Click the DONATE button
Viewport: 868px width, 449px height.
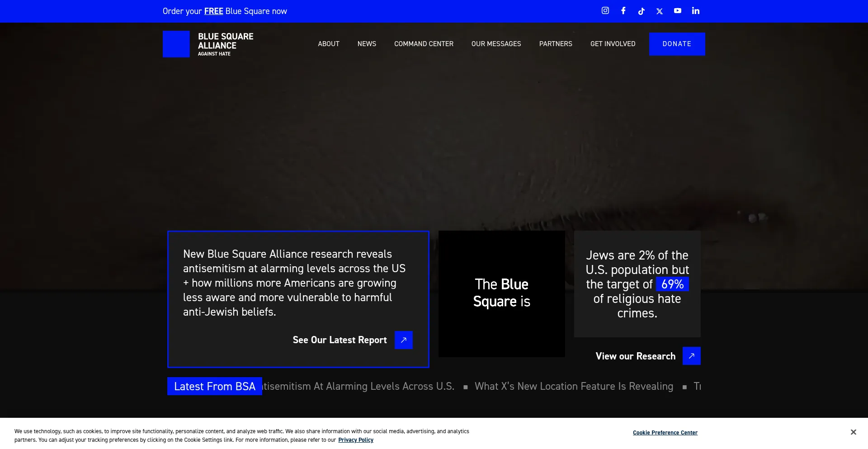[677, 44]
